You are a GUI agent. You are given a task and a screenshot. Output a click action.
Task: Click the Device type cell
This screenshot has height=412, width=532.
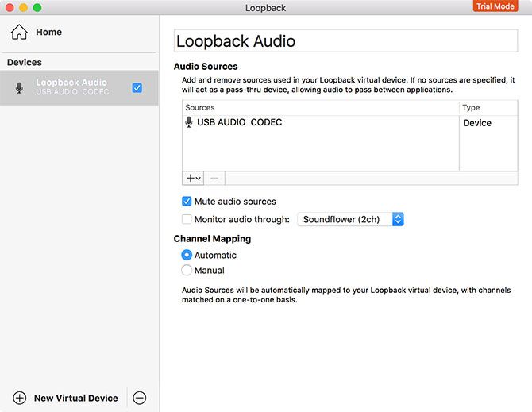[477, 123]
